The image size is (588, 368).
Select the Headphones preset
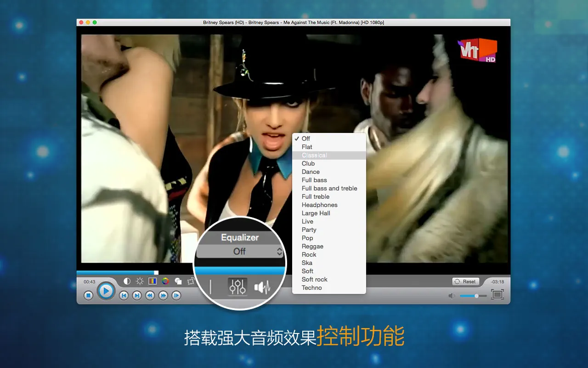pyautogui.click(x=329, y=205)
